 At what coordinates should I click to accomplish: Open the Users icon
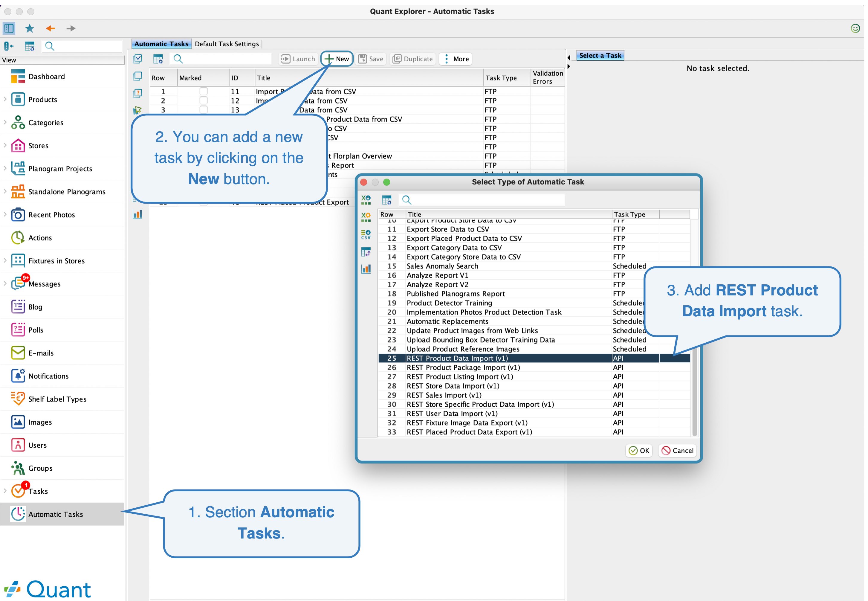pos(18,445)
